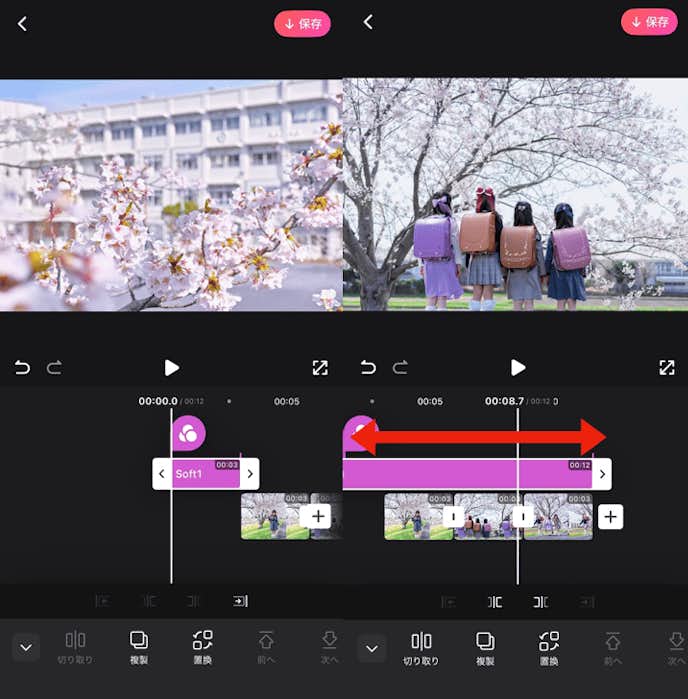Screen dimensions: 688x699
Task: Tap 複製 duplicate tool on right screen
Action: (x=485, y=649)
